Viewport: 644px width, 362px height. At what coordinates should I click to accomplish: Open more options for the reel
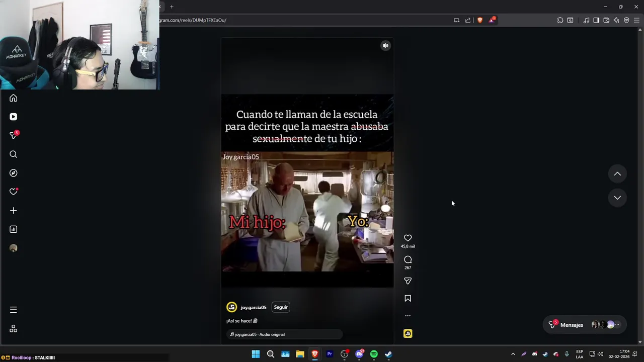click(x=408, y=316)
